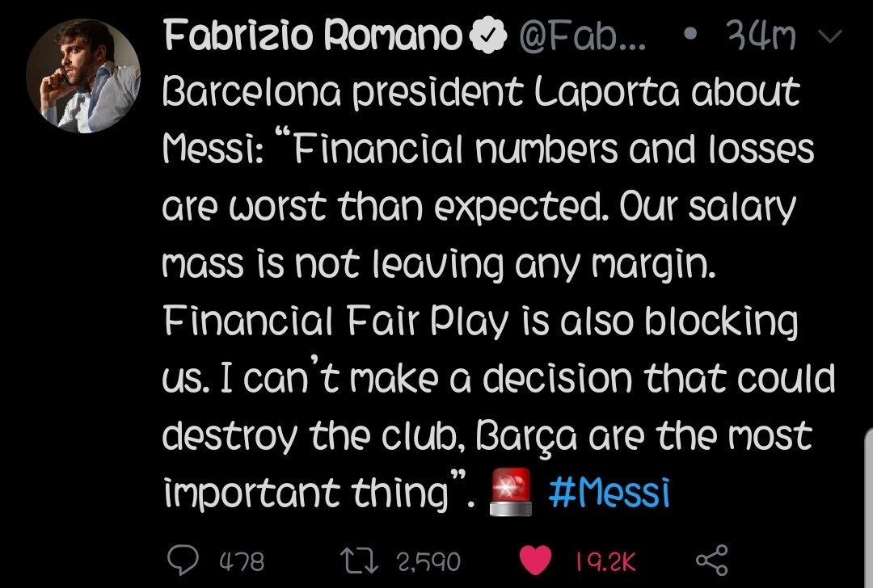The image size is (873, 588).
Task: Share the tweet via the share icon
Action: (712, 560)
